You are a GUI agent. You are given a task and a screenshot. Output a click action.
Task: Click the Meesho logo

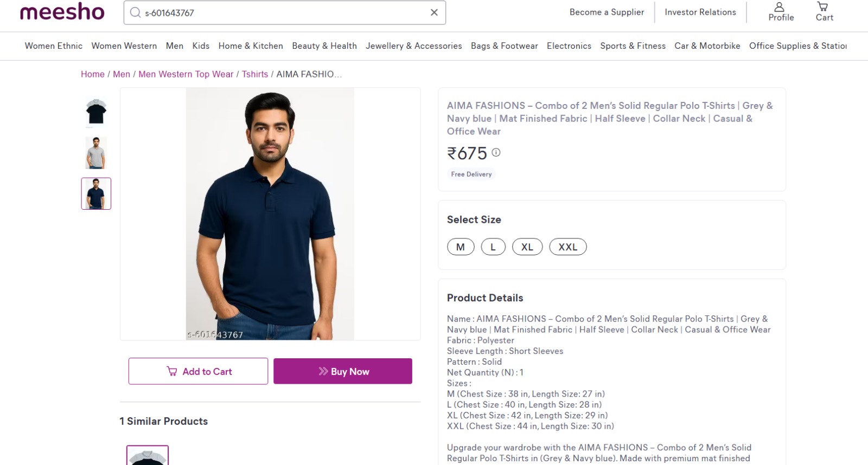click(61, 12)
